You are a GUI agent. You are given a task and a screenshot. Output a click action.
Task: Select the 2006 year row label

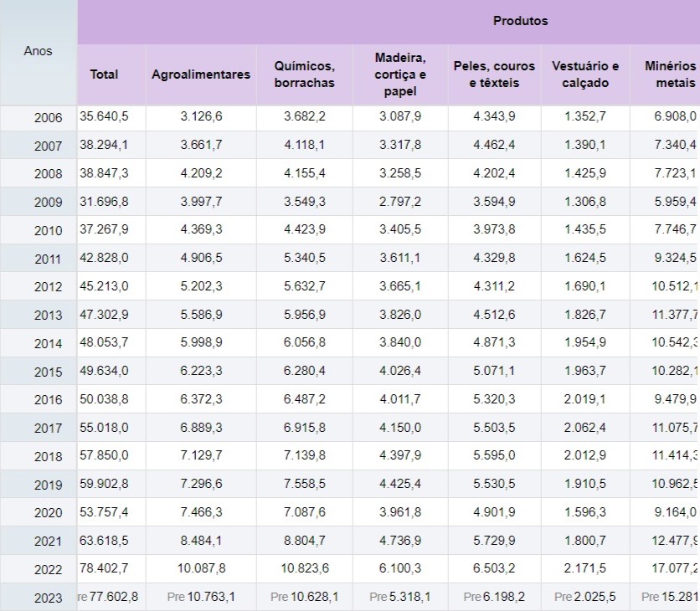(48, 118)
